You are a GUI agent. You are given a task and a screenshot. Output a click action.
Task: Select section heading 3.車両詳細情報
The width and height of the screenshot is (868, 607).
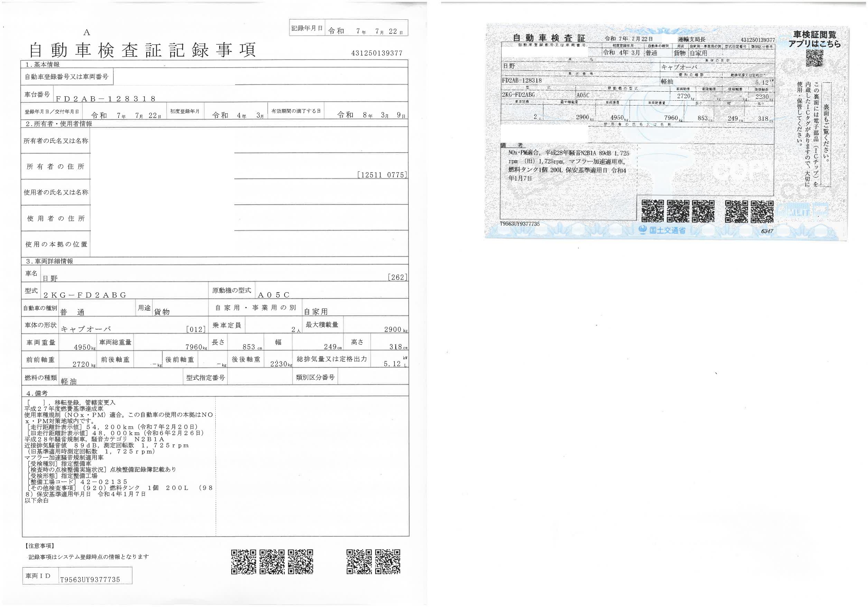49,261
